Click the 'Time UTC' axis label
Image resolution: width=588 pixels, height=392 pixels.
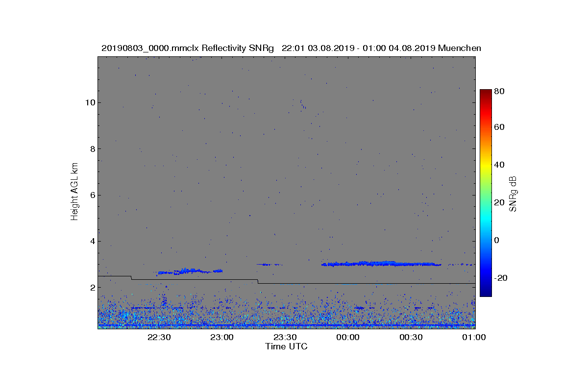[286, 346]
